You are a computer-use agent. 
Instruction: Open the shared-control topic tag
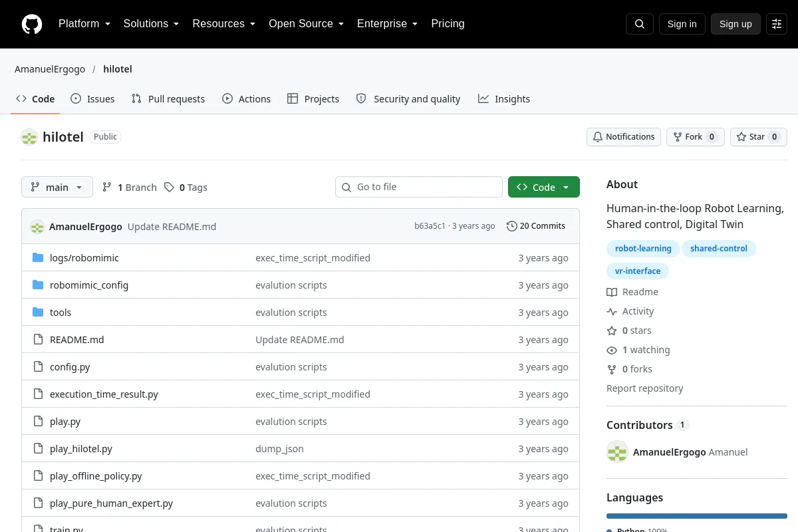click(x=719, y=249)
